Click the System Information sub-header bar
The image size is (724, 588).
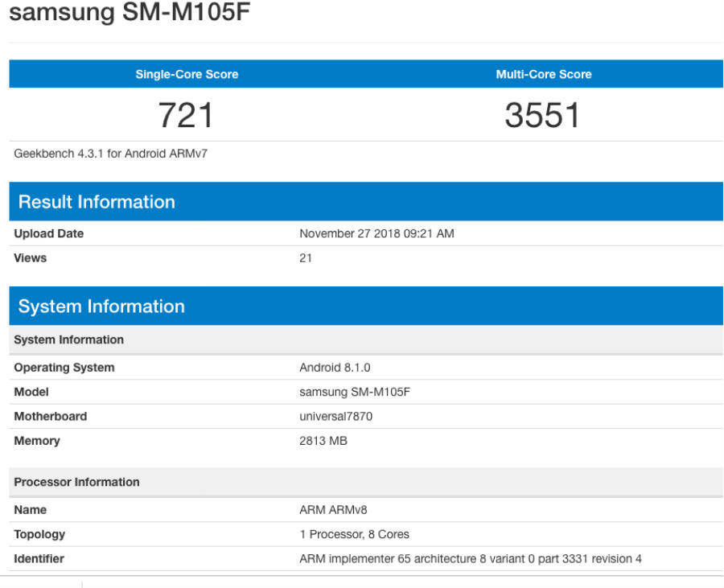68,339
